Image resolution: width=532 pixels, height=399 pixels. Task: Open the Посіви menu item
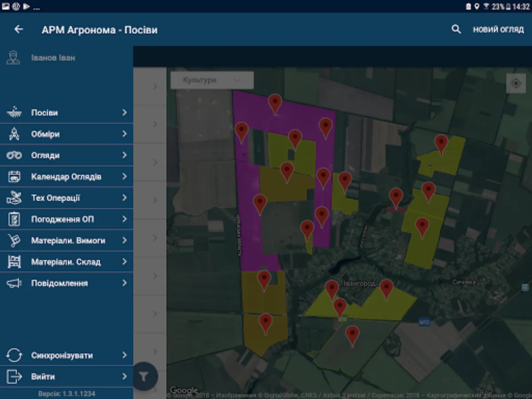[66, 113]
